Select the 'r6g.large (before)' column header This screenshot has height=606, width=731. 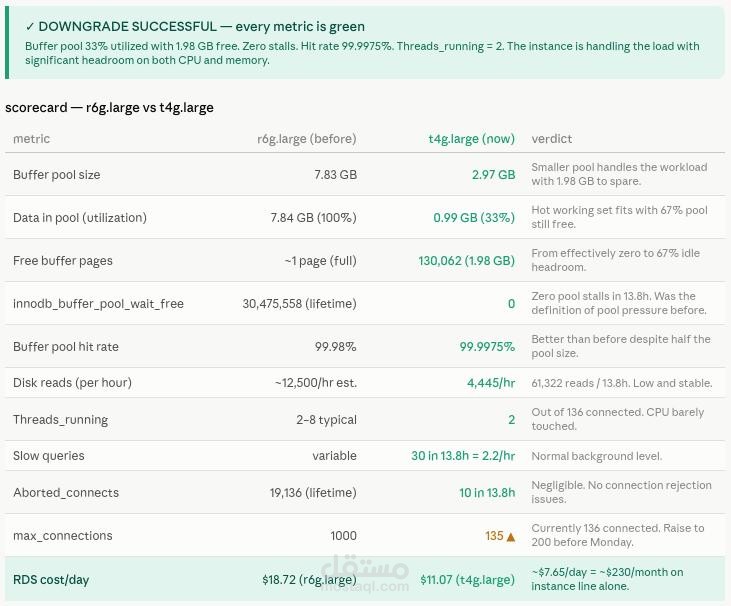pyautogui.click(x=307, y=138)
